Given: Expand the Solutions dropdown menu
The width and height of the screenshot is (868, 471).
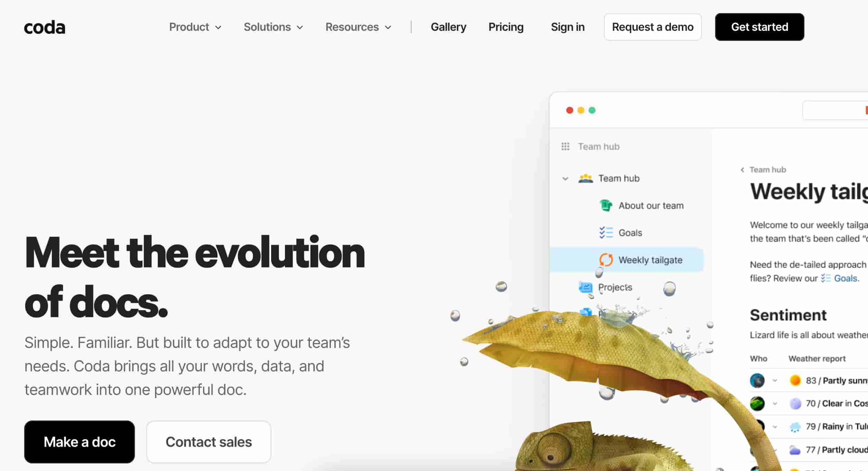Looking at the screenshot, I should click(x=273, y=27).
